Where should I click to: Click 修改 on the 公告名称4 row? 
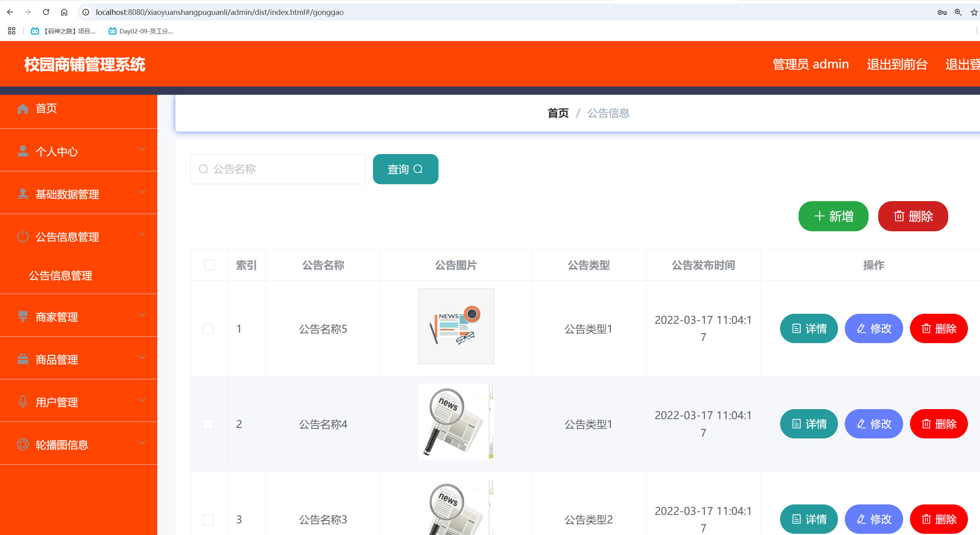pyautogui.click(x=873, y=424)
